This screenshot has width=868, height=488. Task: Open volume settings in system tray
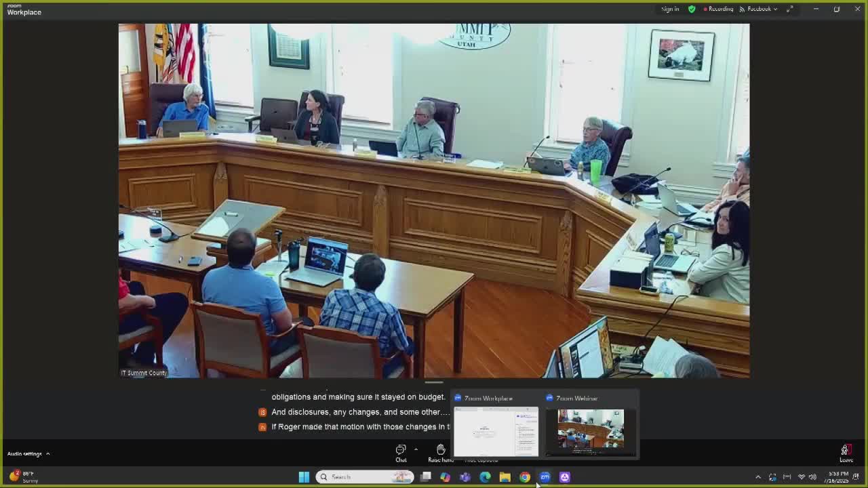pos(813,477)
